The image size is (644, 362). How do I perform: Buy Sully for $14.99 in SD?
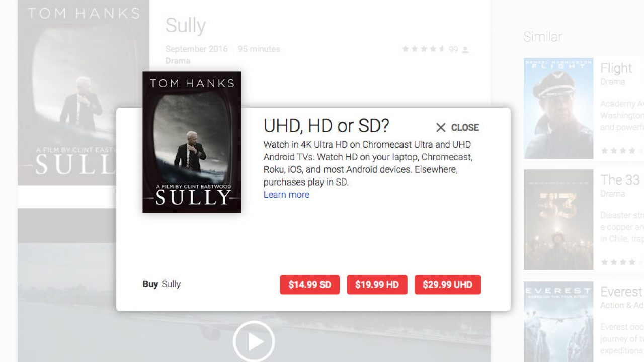pyautogui.click(x=309, y=285)
